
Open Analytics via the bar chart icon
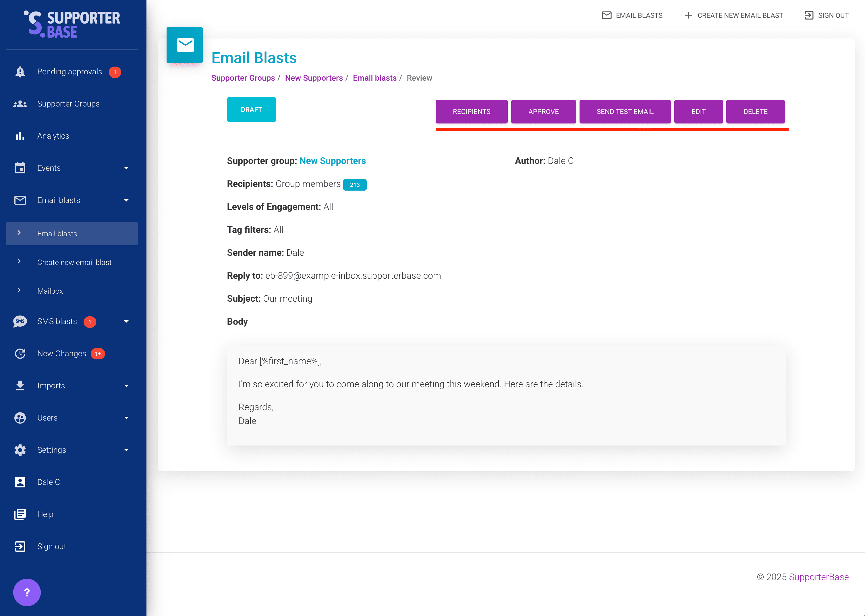pos(20,136)
